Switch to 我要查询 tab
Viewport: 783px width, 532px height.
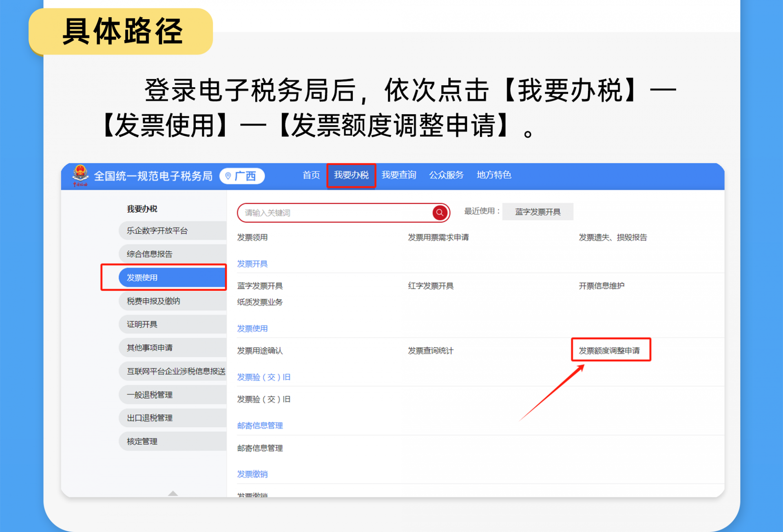pyautogui.click(x=398, y=175)
